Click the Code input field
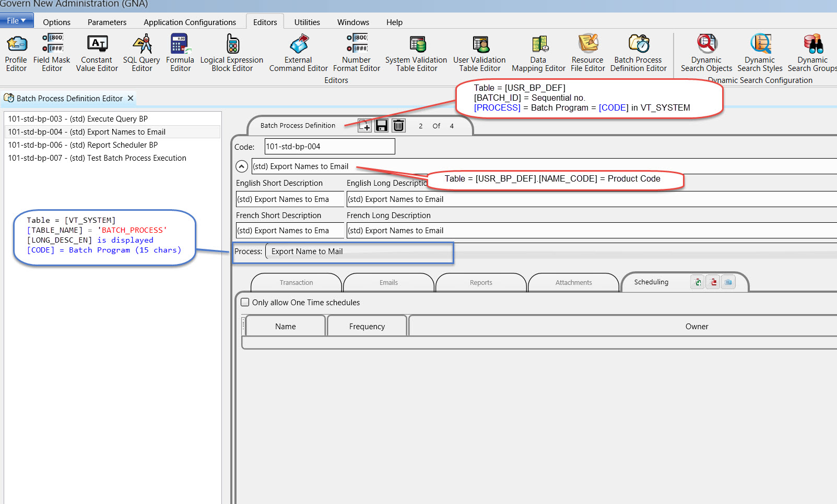The height and width of the screenshot is (504, 837). (x=329, y=147)
